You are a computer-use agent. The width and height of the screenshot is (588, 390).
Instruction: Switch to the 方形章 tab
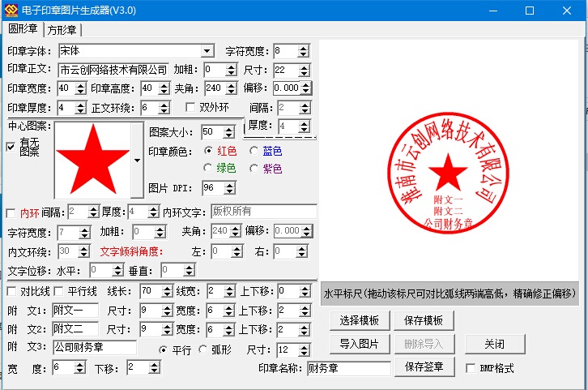click(62, 30)
